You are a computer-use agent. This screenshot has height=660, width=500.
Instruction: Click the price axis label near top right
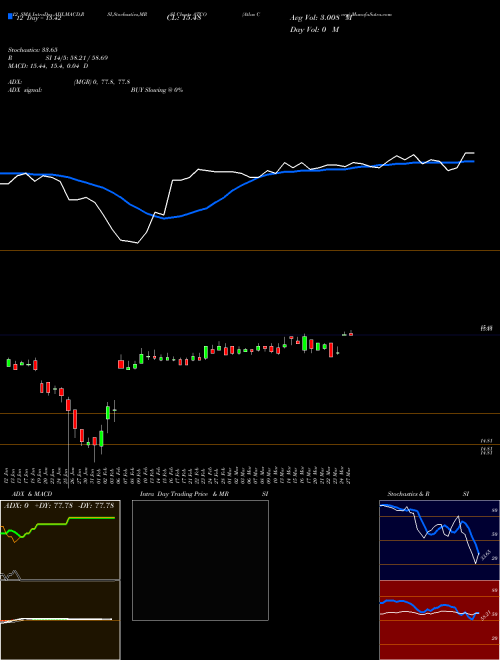[x=487, y=327]
